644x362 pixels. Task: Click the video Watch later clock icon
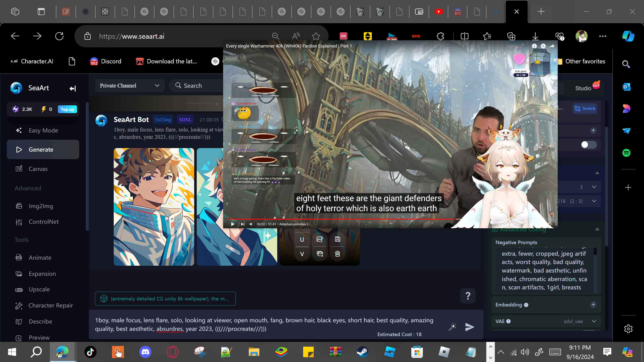click(543, 46)
